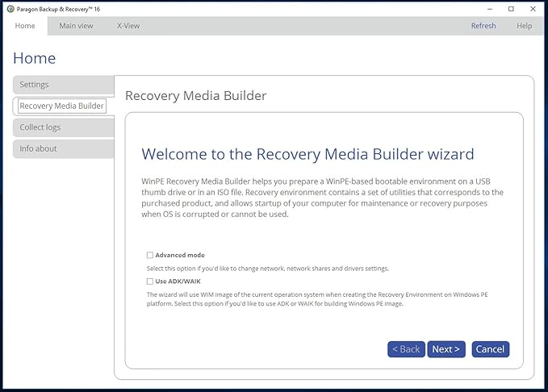The height and width of the screenshot is (392, 548).
Task: Maximize the application window
Action: (x=511, y=8)
